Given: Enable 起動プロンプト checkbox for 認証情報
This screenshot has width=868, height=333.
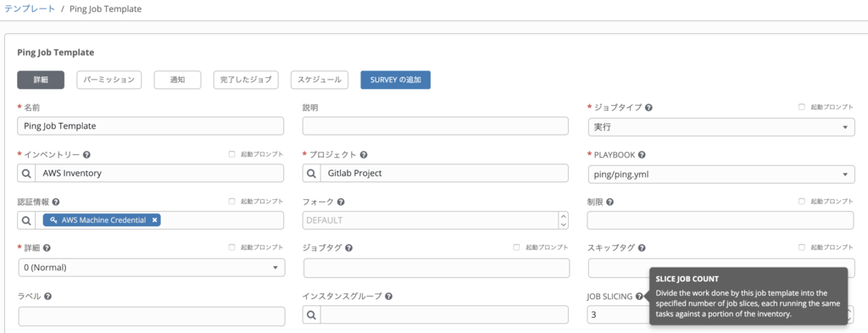Looking at the screenshot, I should coord(232,202).
